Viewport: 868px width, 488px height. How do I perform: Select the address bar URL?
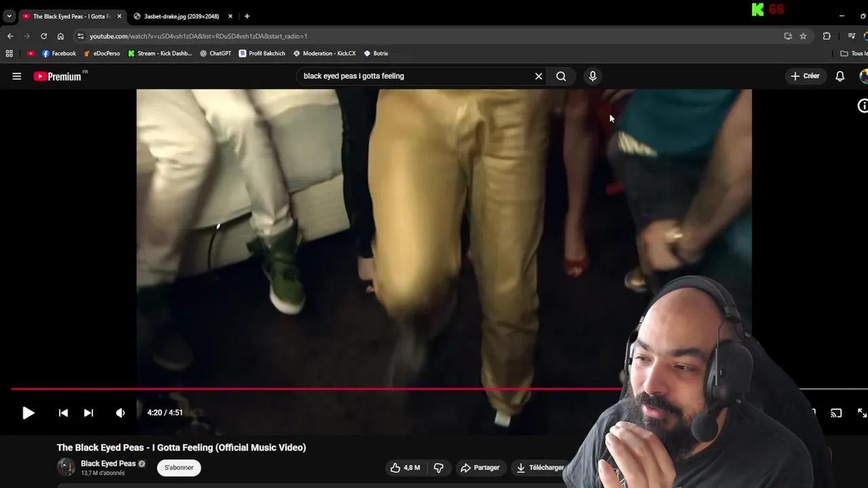(199, 36)
